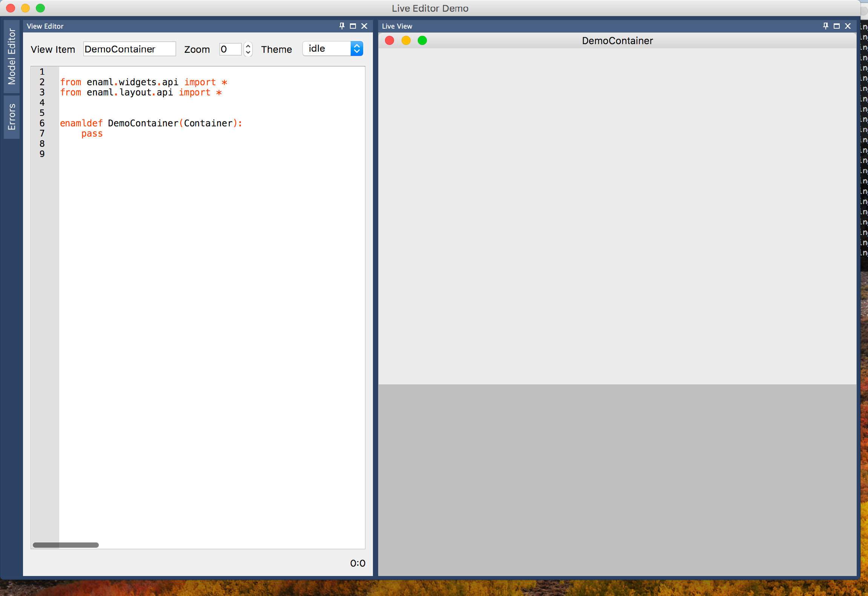Close the View Editor dock panel
Viewport: 868px width, 596px height.
[x=364, y=26]
